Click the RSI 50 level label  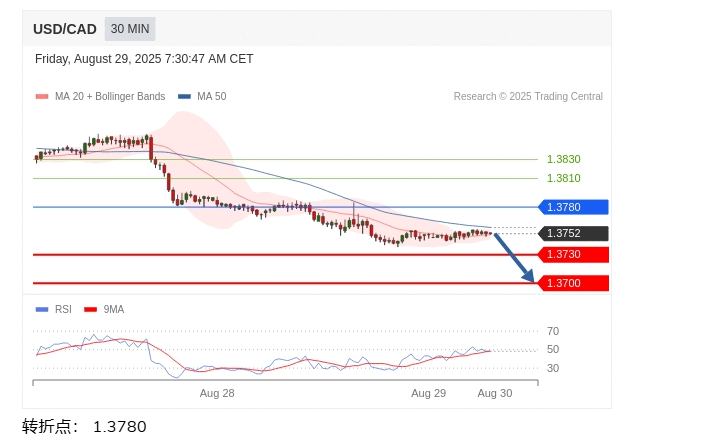pyautogui.click(x=553, y=349)
